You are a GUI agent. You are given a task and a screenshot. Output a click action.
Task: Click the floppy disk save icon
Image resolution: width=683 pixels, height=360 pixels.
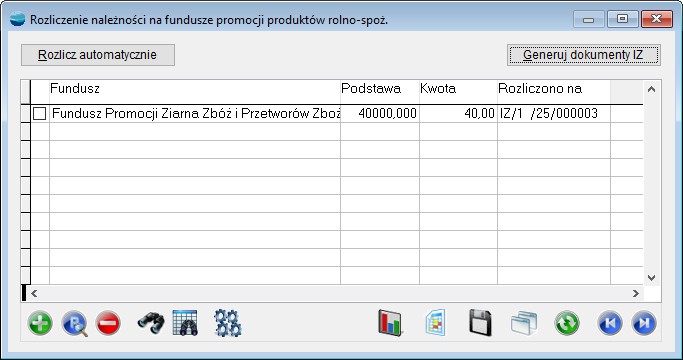[x=480, y=323]
